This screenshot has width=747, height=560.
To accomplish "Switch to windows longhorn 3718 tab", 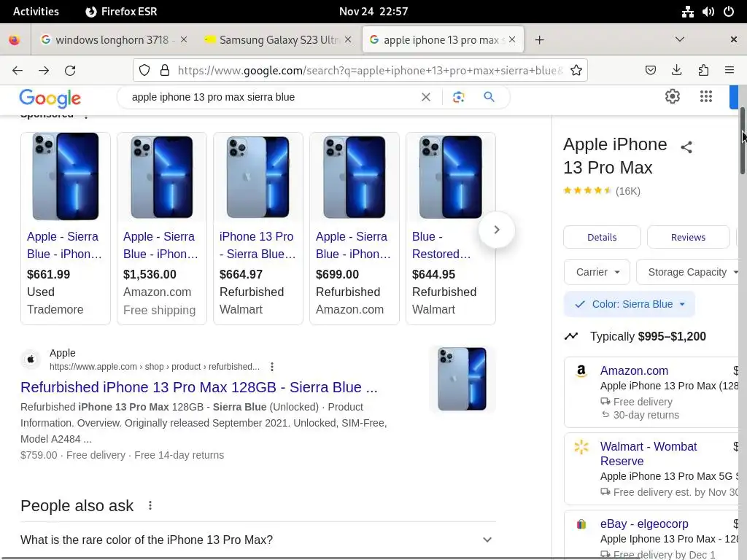I will pos(113,39).
